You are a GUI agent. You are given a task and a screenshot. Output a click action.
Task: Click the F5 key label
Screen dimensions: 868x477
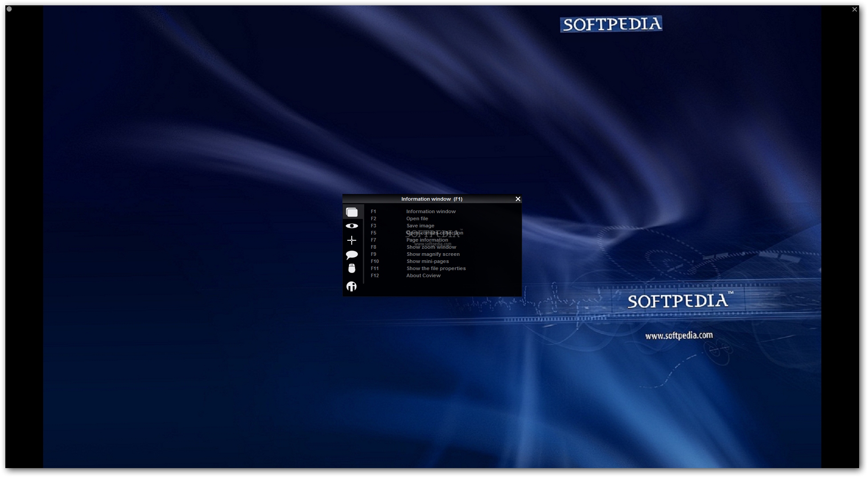(x=374, y=233)
